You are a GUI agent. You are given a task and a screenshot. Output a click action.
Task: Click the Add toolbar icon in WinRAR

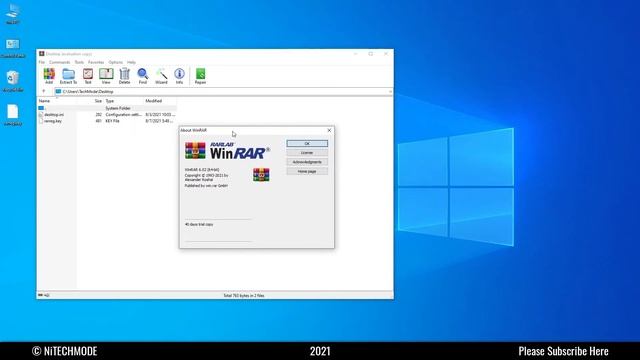(49, 76)
